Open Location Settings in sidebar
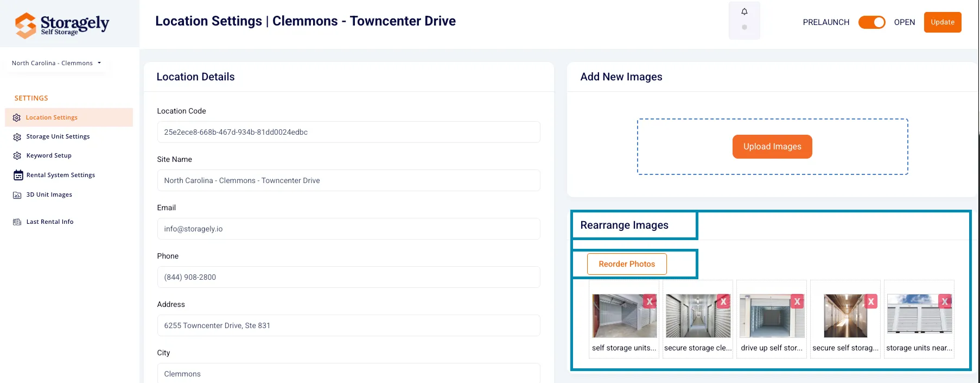Image resolution: width=980 pixels, height=383 pixels. 69,117
